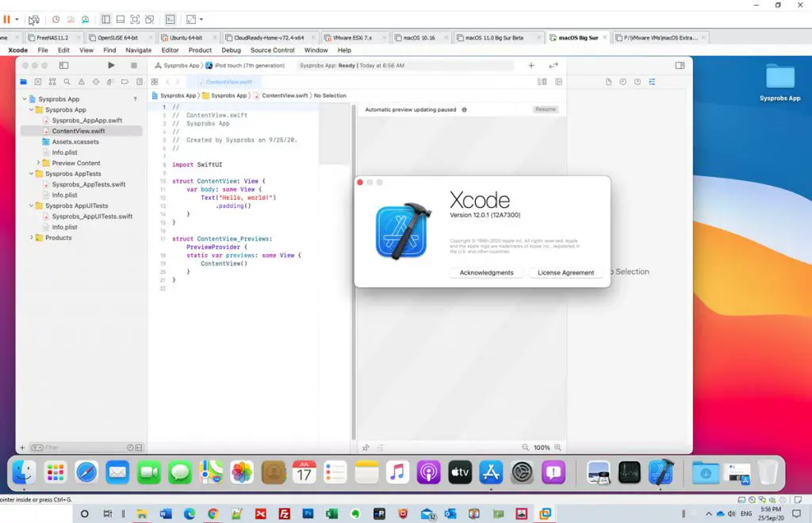This screenshot has height=523, width=812.
Task: Select Sysprobs_AppUITests.swift file
Action: point(92,216)
